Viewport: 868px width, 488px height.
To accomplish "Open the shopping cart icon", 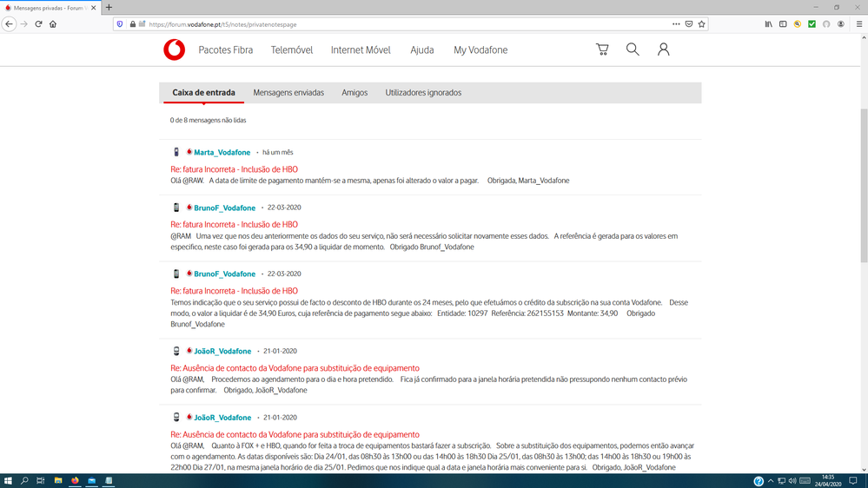I will [x=602, y=49].
